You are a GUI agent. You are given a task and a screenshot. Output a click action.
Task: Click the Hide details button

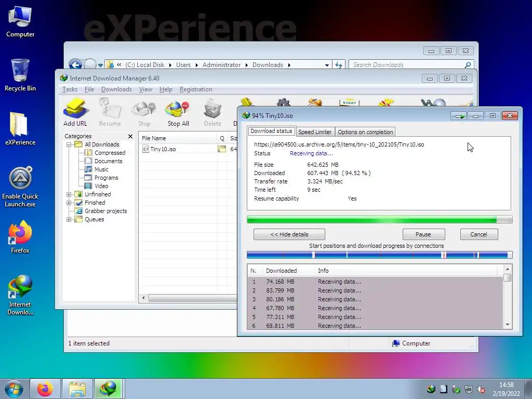click(x=289, y=234)
